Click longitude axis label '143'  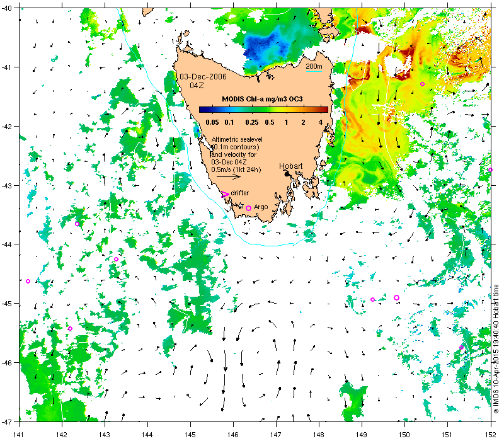click(x=105, y=435)
